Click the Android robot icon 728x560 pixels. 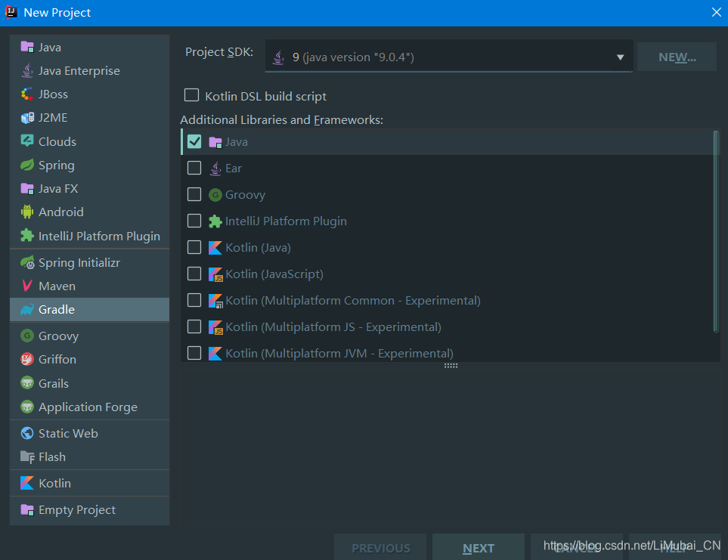(27, 212)
